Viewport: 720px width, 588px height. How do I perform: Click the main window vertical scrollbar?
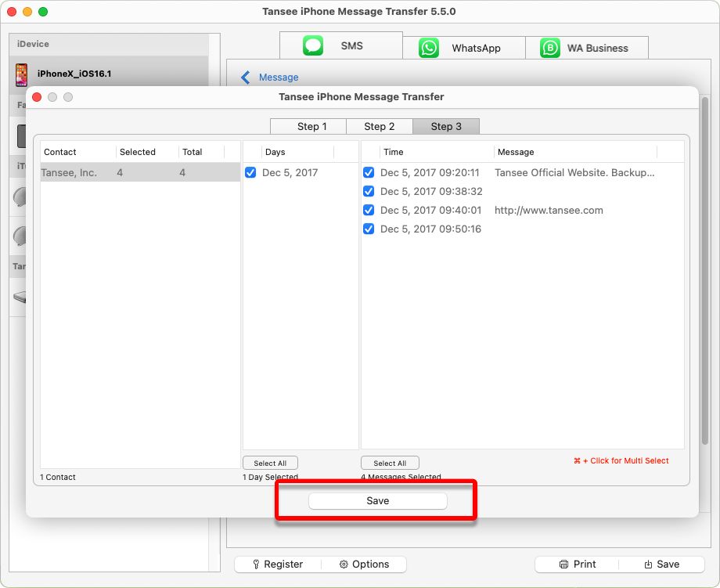coord(705,270)
